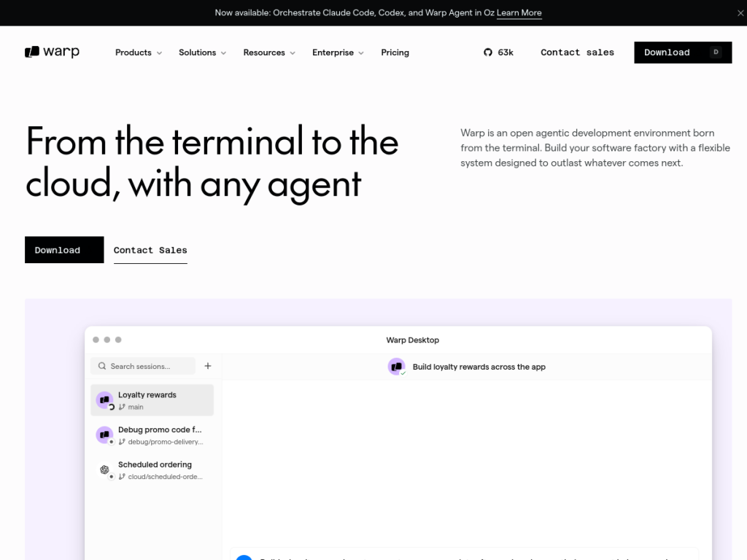This screenshot has width=747, height=560.
Task: Follow the Learn More banner link
Action: tap(519, 13)
